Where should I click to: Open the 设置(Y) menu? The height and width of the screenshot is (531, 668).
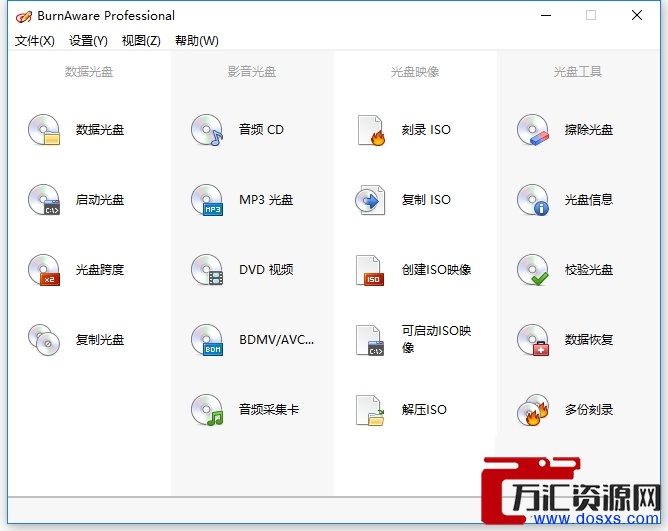[88, 41]
